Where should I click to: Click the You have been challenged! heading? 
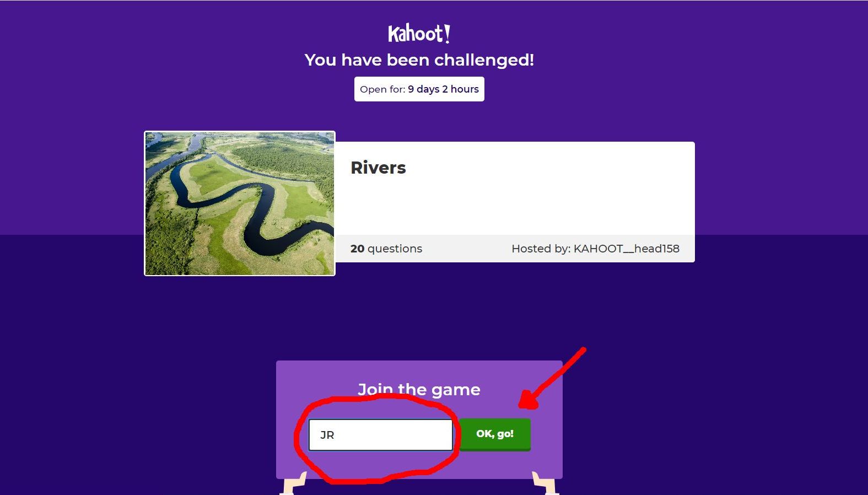419,60
